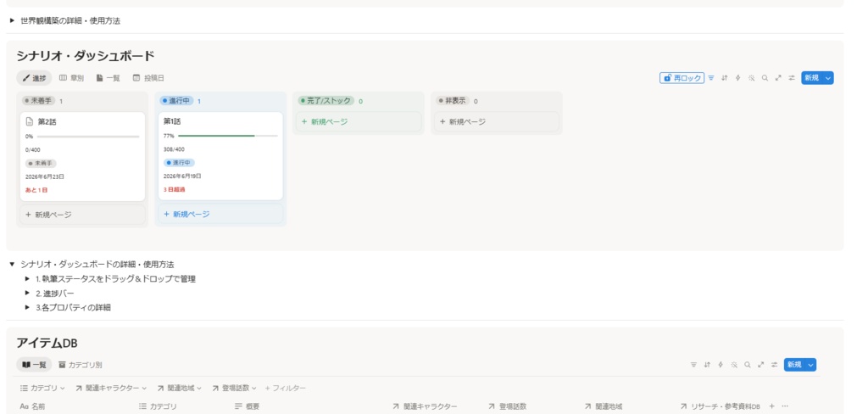Open automations lightning icon in シナリオ・ダッシュボード
The height and width of the screenshot is (414, 868).
pos(738,78)
